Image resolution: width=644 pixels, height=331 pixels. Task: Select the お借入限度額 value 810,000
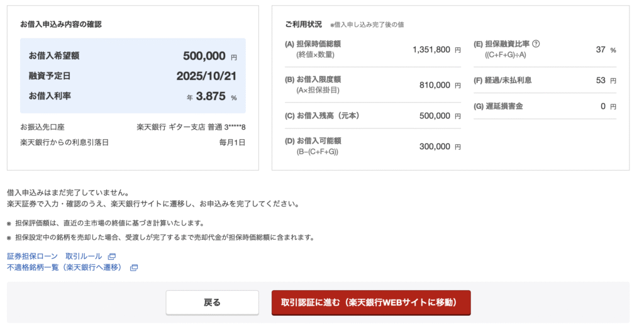tap(435, 85)
